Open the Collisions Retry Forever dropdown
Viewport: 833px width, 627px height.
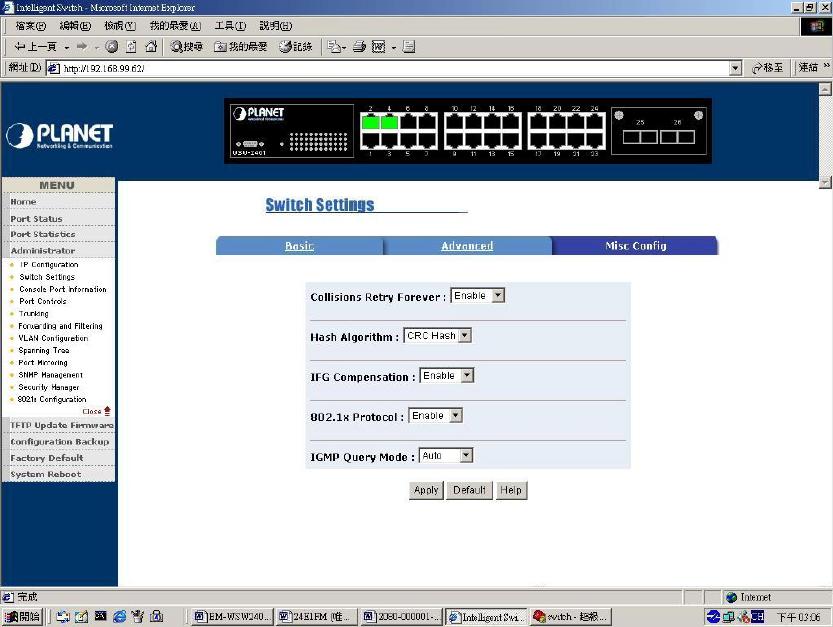(x=498, y=296)
